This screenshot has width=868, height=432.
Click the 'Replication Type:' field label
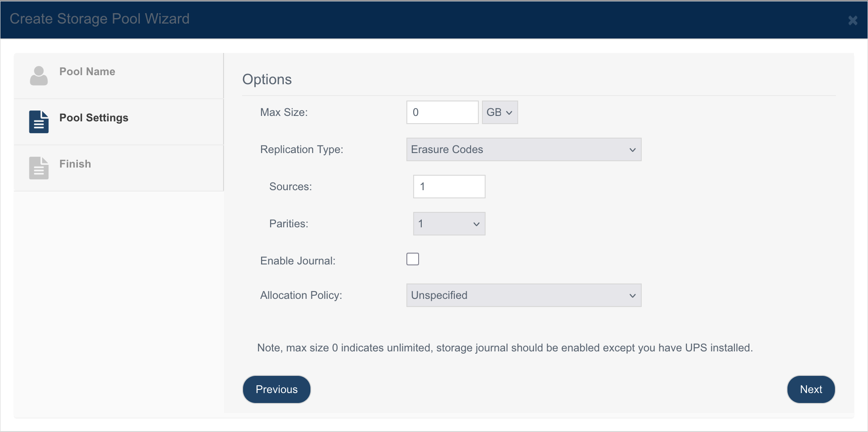pyautogui.click(x=301, y=149)
